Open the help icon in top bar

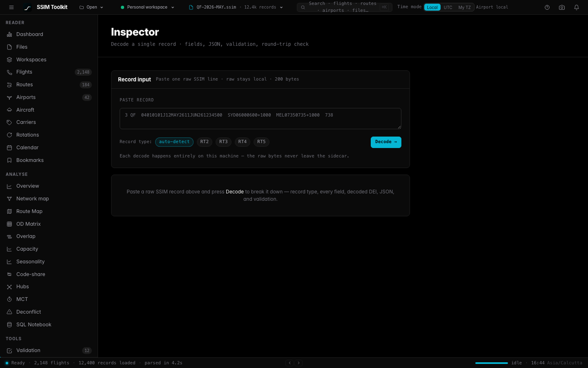(x=547, y=7)
